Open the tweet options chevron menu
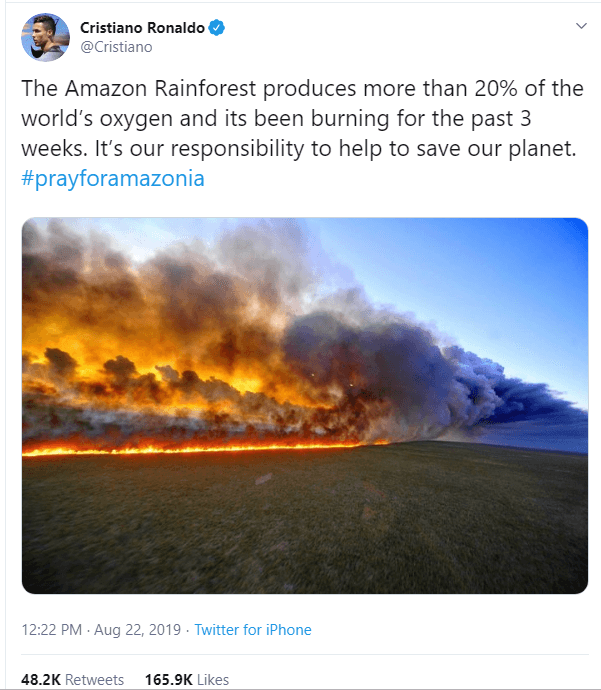 coord(581,25)
